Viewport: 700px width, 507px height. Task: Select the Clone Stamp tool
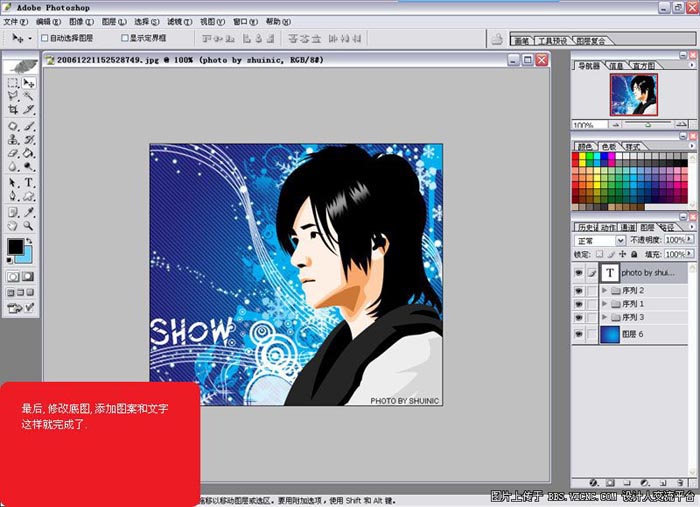(13, 140)
